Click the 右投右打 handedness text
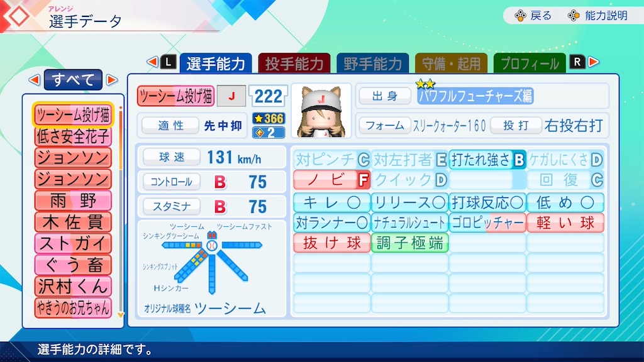 [x=574, y=125]
